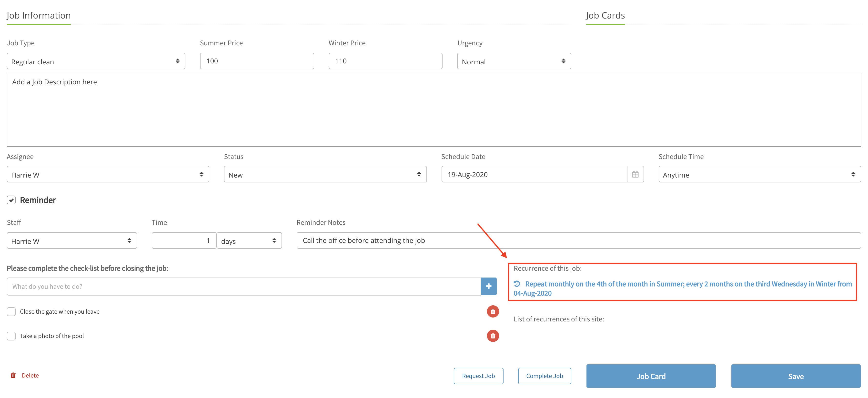Open the reminder days unit dropdown
Viewport: 868px width, 398px height.
pyautogui.click(x=249, y=241)
